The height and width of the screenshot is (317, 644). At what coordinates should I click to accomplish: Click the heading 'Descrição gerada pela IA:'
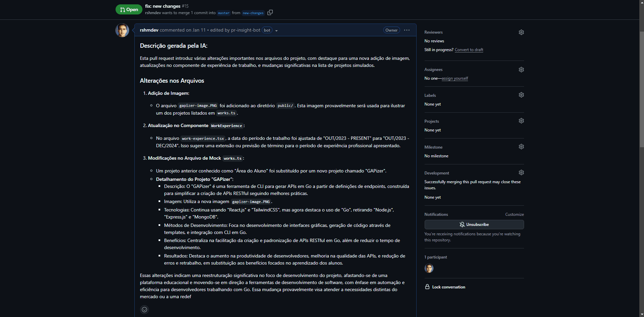pyautogui.click(x=174, y=46)
